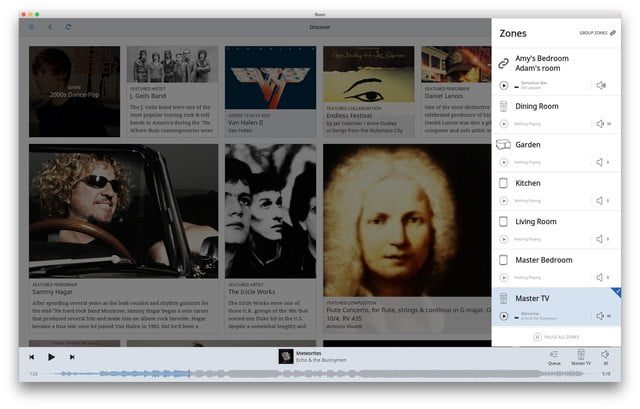Click the back navigation arrow
This screenshot has height=409, width=640.
point(50,27)
